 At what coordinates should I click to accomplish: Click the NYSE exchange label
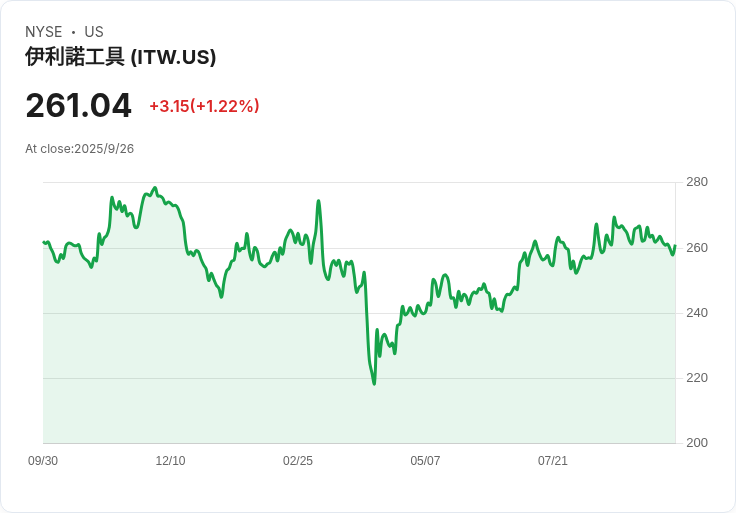[x=44, y=32]
